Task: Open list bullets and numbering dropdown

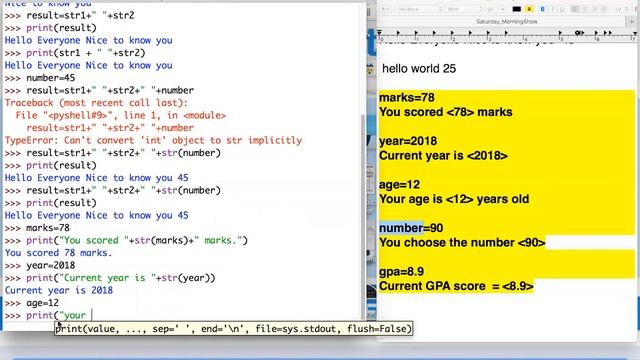Action: tap(636, 9)
